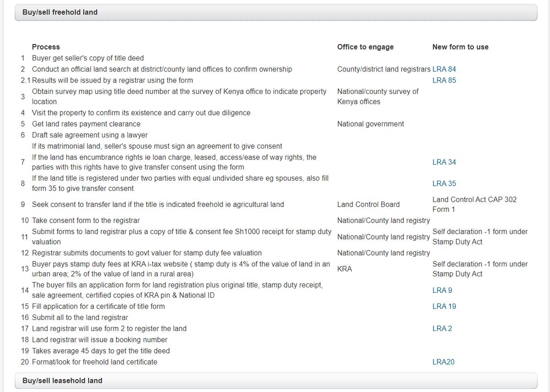Select 'National government' office text
The width and height of the screenshot is (550, 392).
point(371,124)
